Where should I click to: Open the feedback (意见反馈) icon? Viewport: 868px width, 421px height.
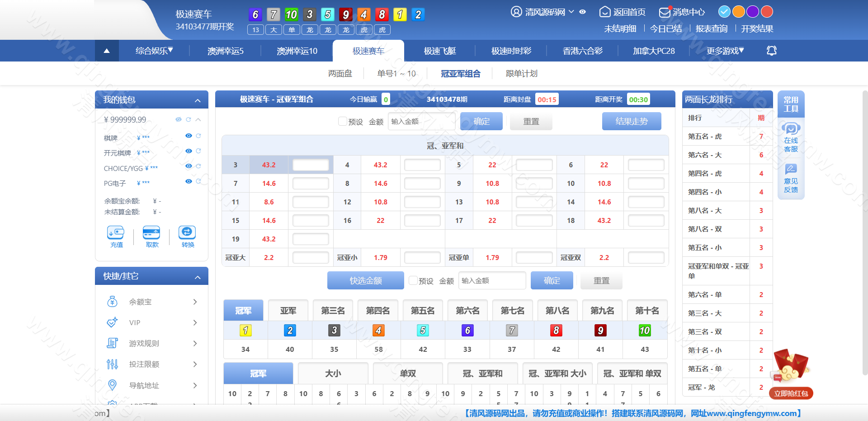click(x=791, y=170)
